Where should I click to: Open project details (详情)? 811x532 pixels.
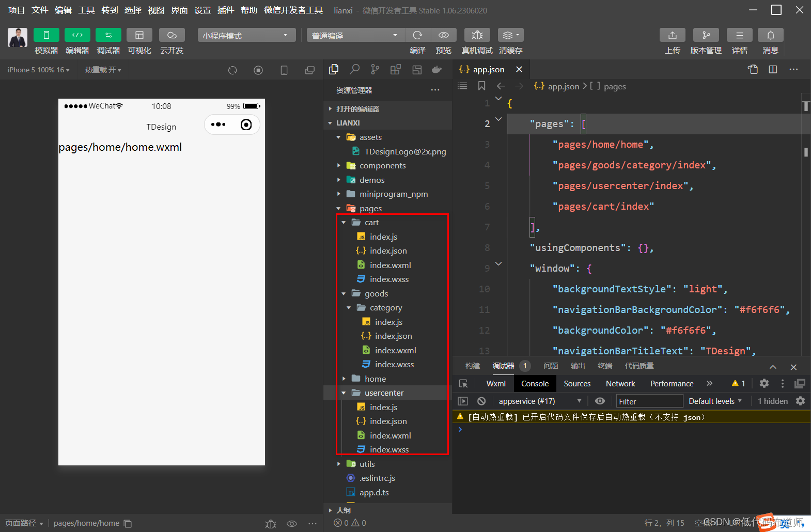coord(740,35)
